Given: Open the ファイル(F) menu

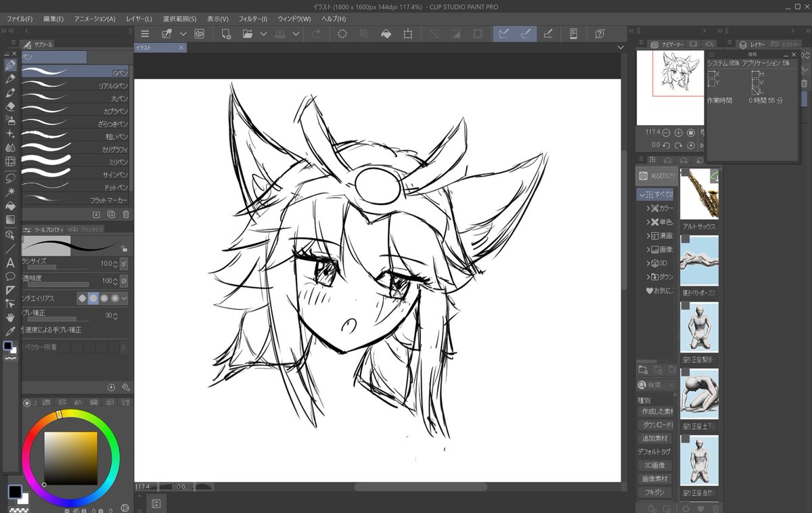Looking at the screenshot, I should click(x=20, y=19).
